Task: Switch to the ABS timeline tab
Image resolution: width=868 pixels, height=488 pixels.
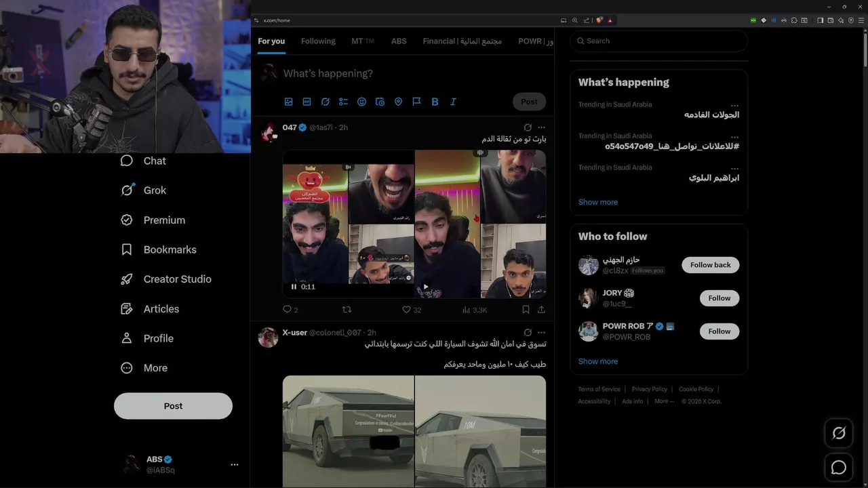Action: [x=399, y=41]
